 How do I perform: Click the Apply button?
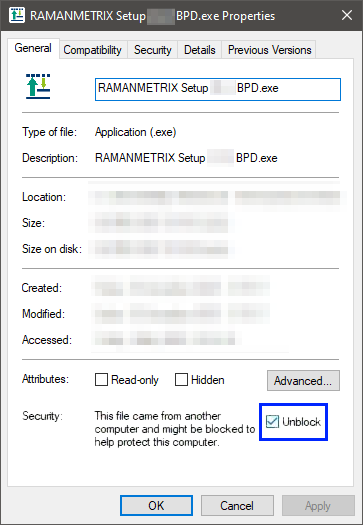[318, 505]
